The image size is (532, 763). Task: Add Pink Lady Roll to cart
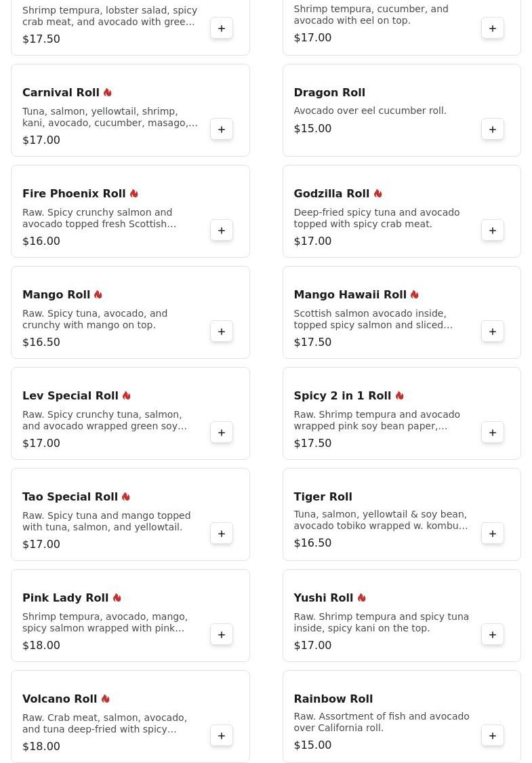222,635
